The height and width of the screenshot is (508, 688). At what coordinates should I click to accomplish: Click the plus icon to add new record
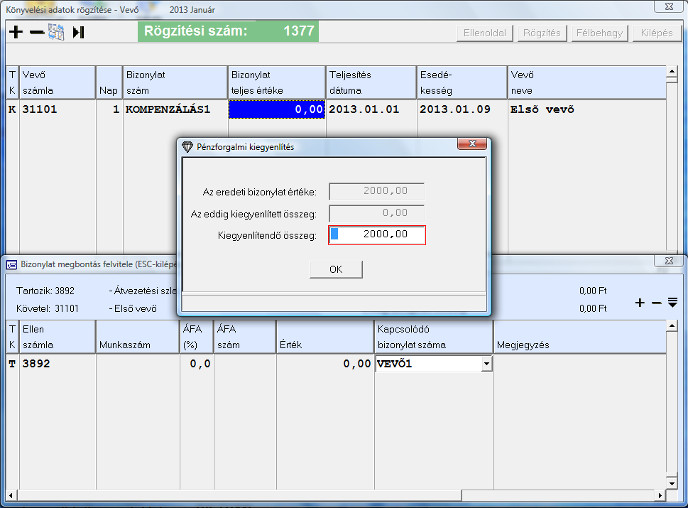[15, 32]
